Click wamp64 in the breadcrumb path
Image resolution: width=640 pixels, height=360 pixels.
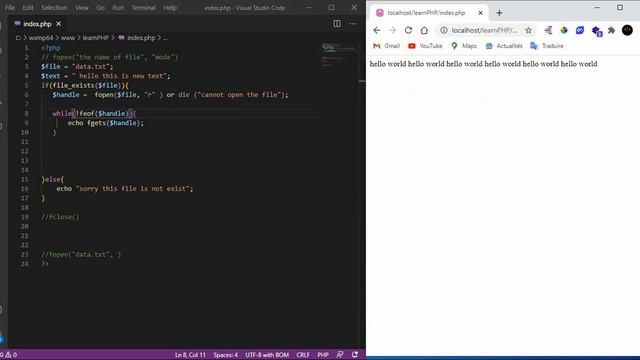(x=41, y=38)
